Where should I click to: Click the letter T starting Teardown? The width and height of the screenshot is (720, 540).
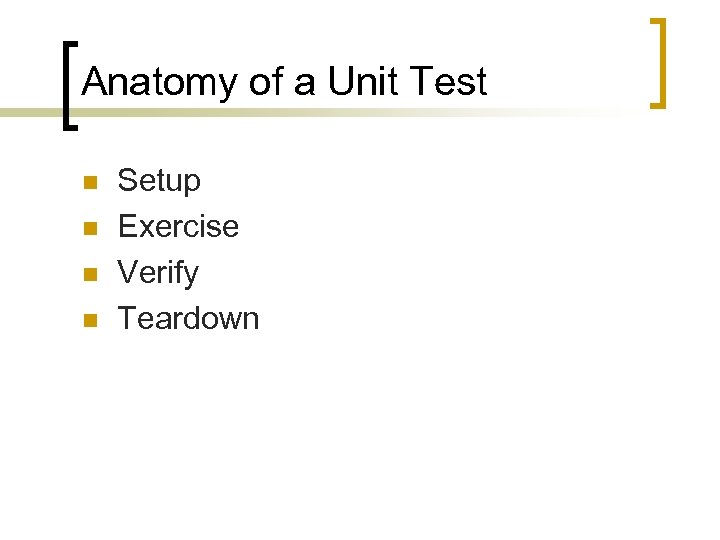point(127,319)
